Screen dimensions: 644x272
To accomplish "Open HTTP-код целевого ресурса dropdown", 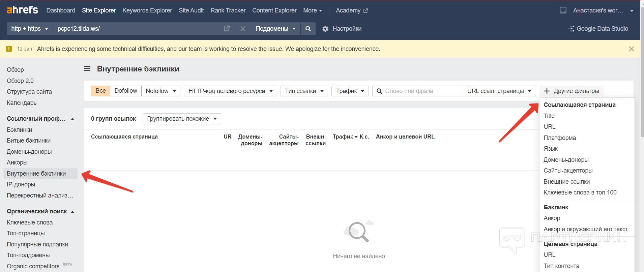I will (x=230, y=91).
